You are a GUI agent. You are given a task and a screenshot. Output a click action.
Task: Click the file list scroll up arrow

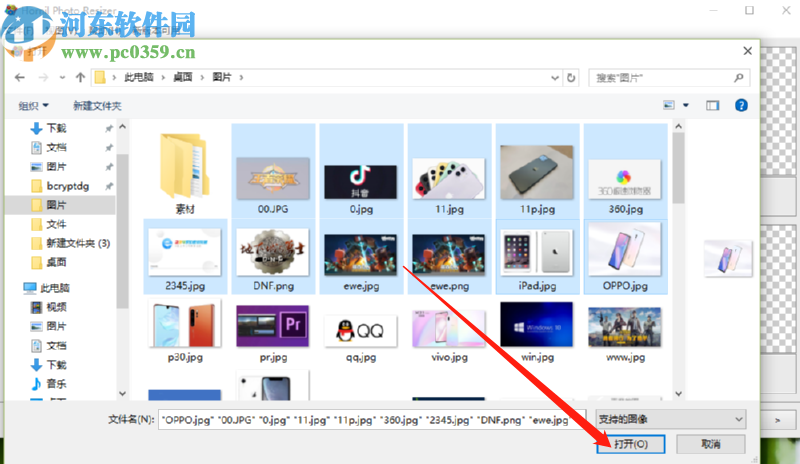coord(678,126)
